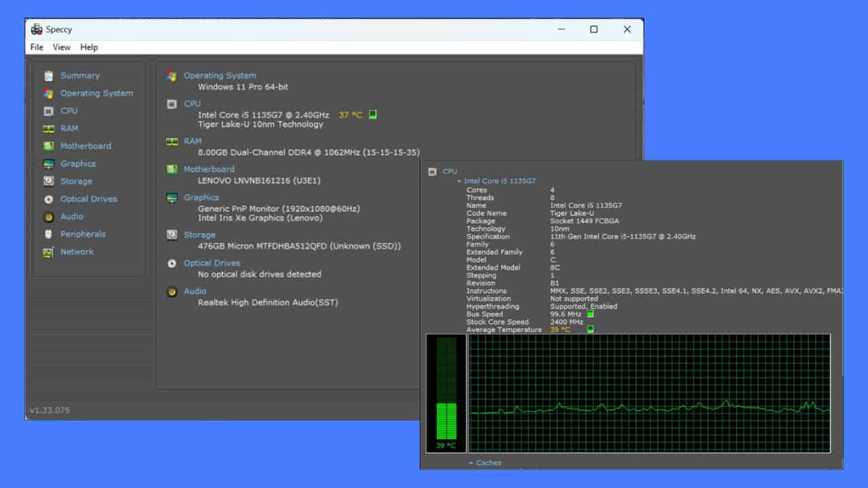Open the Audio heading link in summary

coord(195,291)
